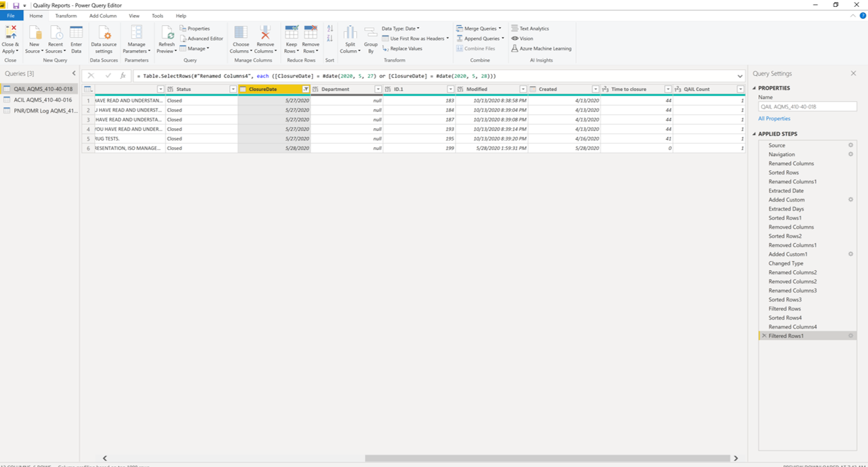Open the Data Type: Date dropdown
Screen dimensions: 868x467
(x=400, y=29)
